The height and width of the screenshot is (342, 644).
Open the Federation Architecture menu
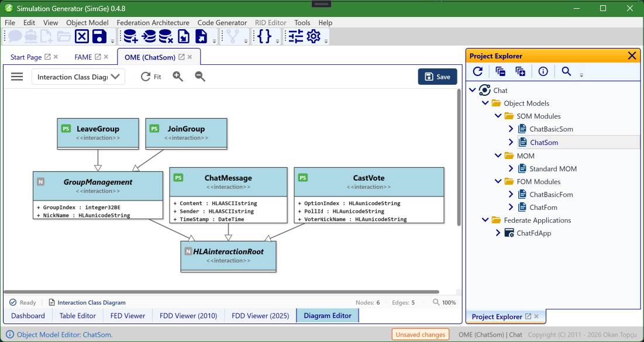coord(153,23)
